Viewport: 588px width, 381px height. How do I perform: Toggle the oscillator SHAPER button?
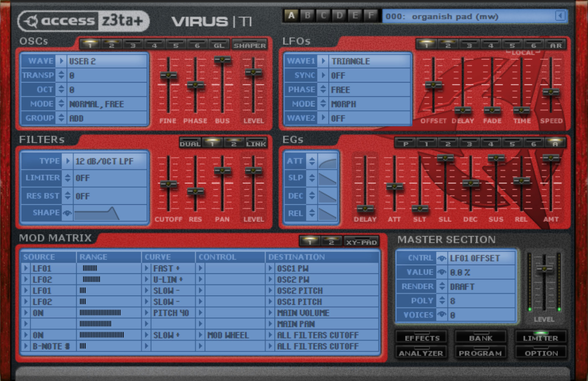point(249,45)
